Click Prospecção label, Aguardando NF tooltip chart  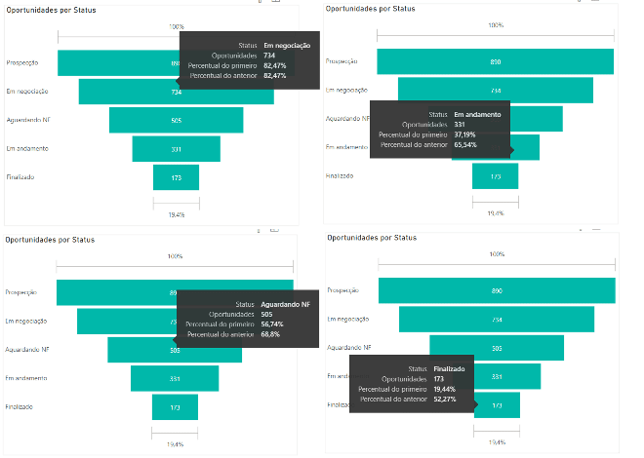coord(21,292)
